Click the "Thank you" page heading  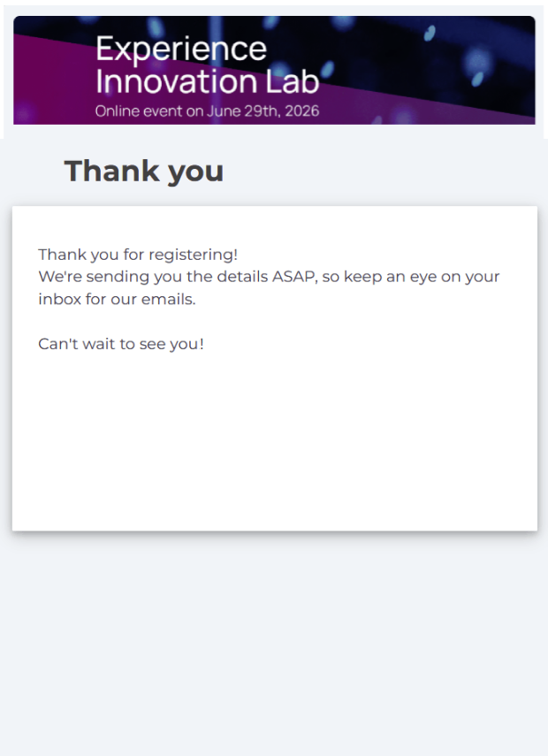pos(143,171)
